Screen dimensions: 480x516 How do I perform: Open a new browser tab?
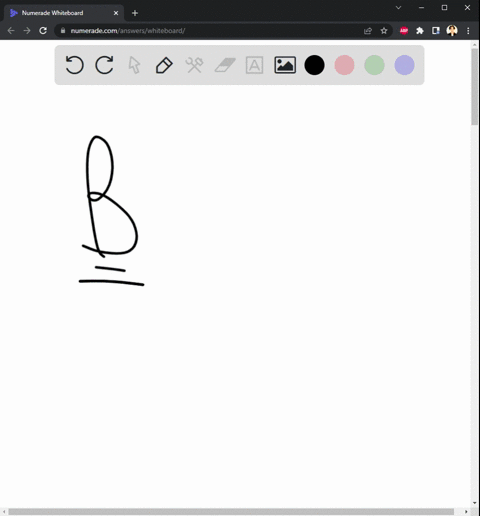[x=135, y=13]
